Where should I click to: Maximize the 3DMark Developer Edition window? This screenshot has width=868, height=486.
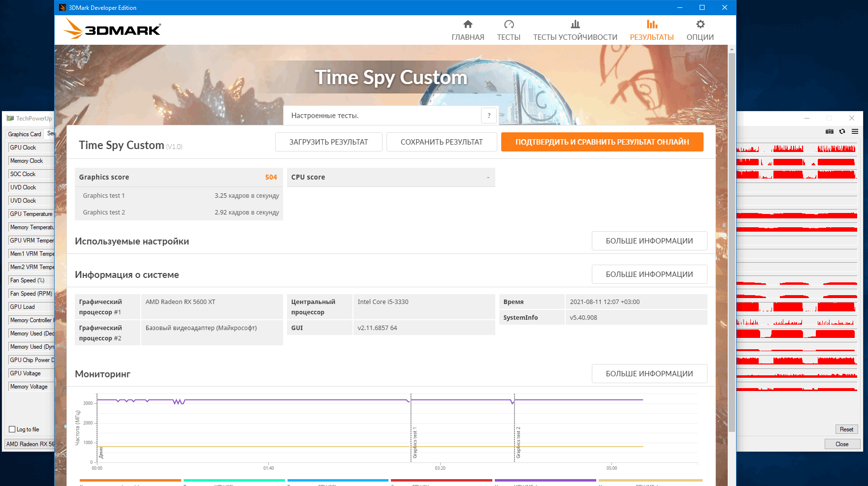click(x=702, y=7)
